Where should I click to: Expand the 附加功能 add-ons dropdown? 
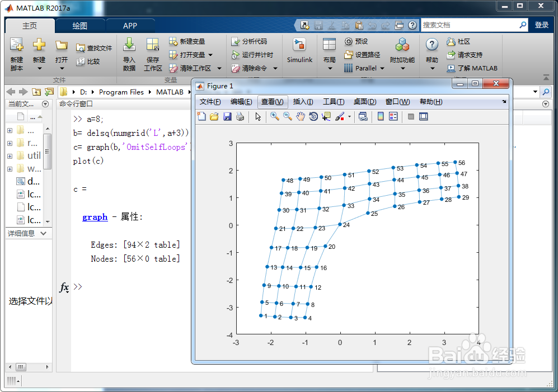click(402, 68)
